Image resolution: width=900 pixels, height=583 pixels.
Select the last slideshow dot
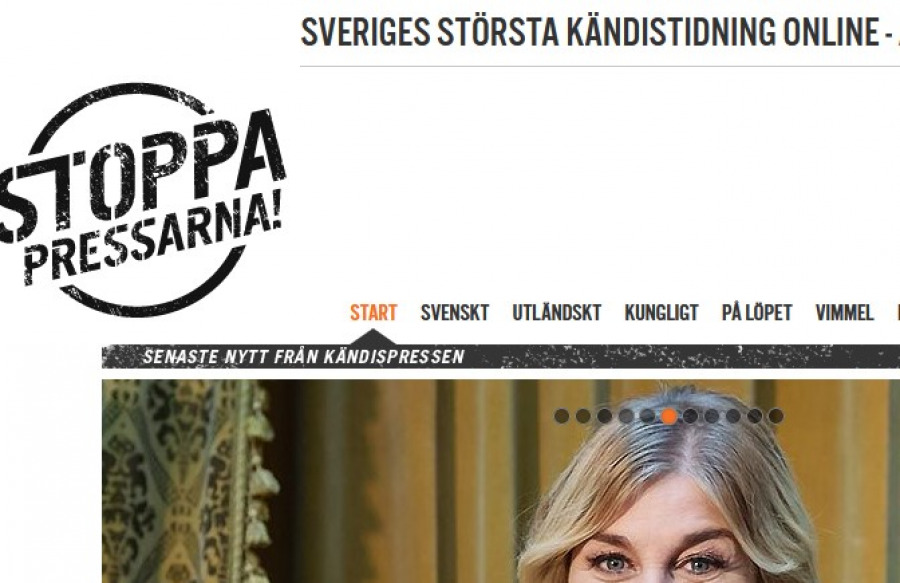tap(776, 416)
